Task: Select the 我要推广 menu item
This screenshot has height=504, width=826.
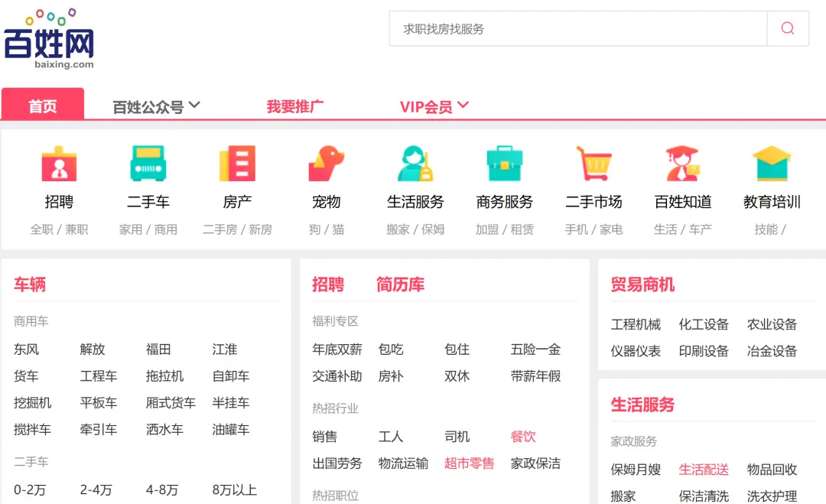Action: click(x=295, y=107)
